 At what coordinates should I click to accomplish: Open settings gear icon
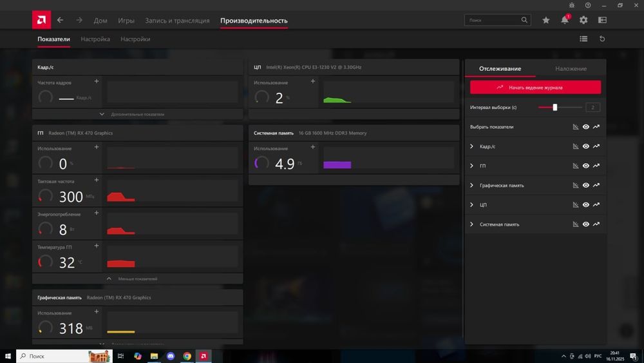click(x=583, y=20)
